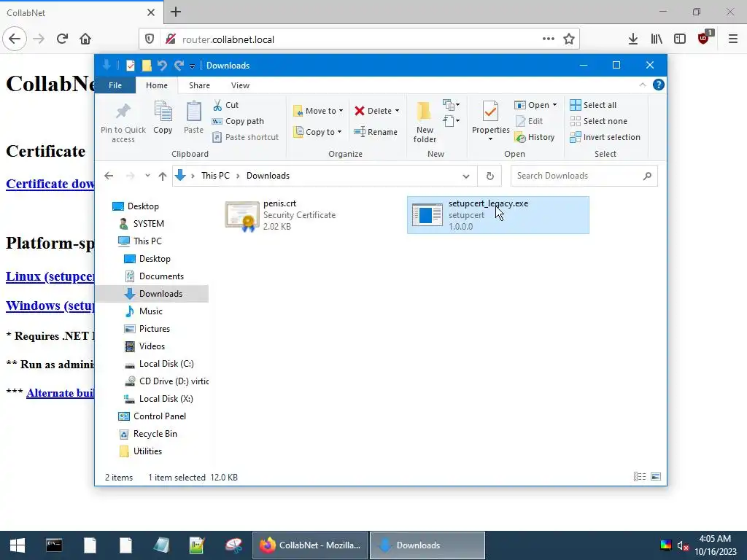The width and height of the screenshot is (747, 560).
Task: Go up one folder level
Action: click(x=163, y=176)
